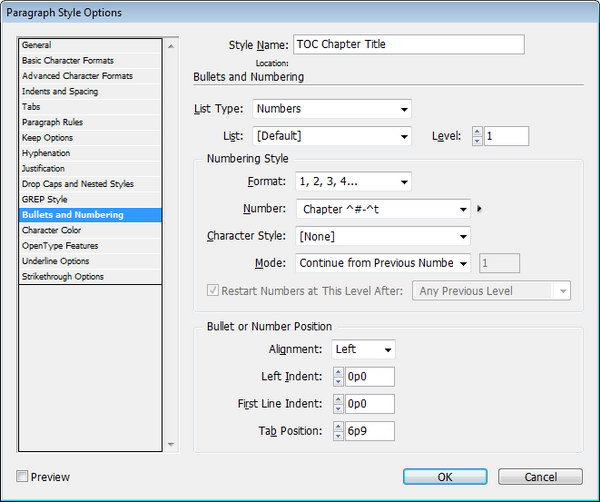Click the Cancel button
Viewport: 600px width, 502px height.
click(540, 477)
